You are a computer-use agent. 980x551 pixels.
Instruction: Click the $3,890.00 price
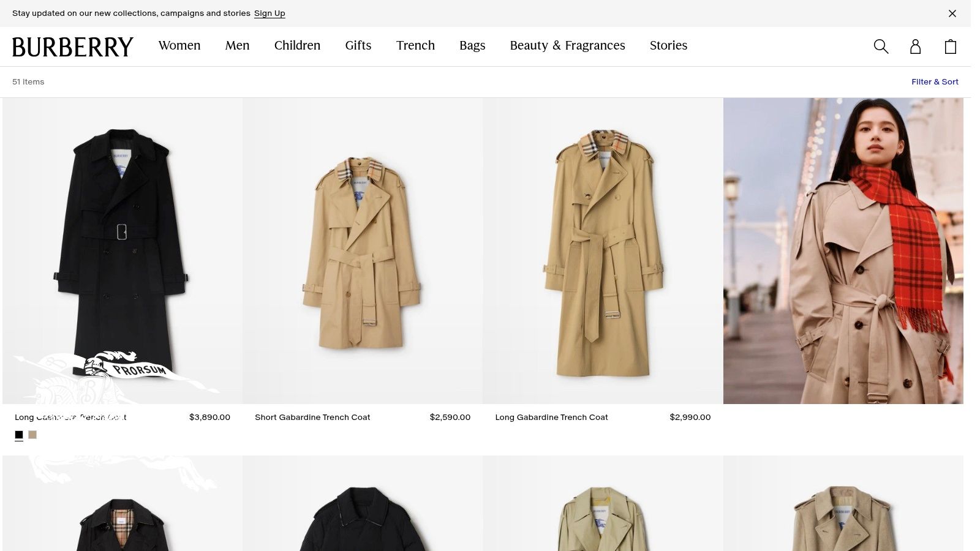click(x=209, y=418)
